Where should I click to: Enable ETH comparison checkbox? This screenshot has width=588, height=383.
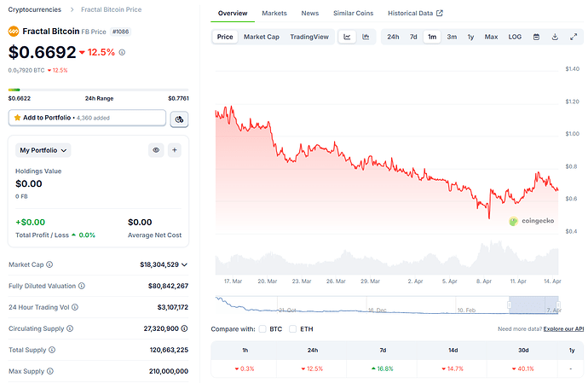coord(293,329)
